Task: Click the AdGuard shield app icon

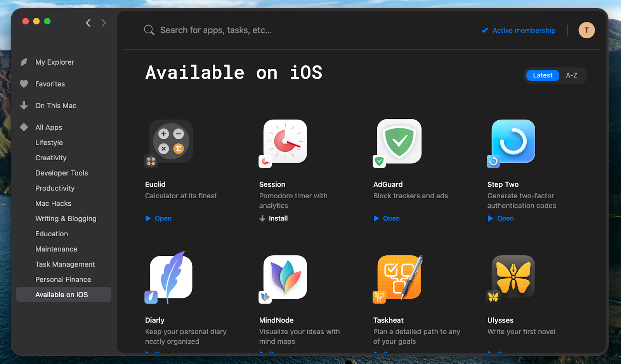Action: tap(399, 141)
